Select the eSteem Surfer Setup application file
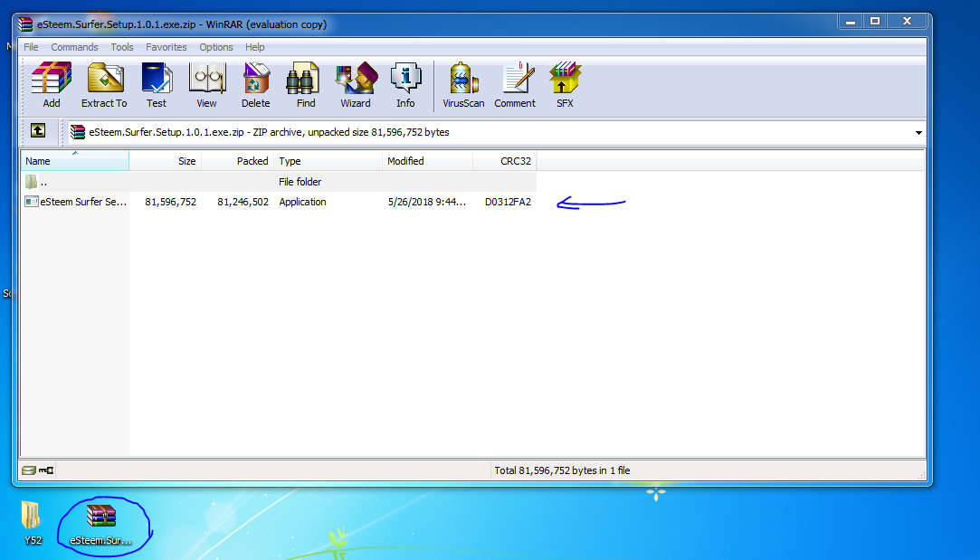Image resolution: width=980 pixels, height=560 pixels. click(x=76, y=202)
